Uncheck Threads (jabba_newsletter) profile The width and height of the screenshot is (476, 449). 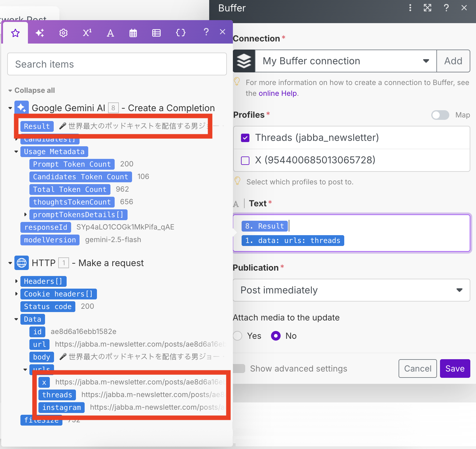click(245, 138)
